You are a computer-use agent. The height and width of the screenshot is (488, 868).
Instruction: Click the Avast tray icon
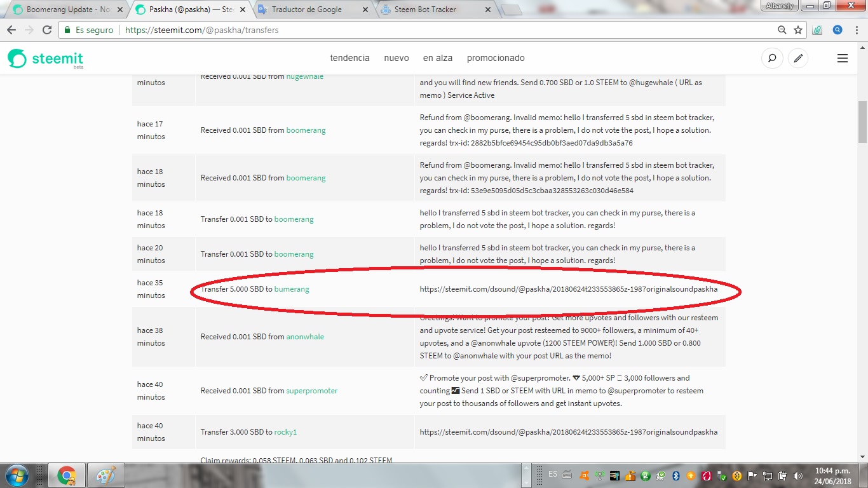click(585, 476)
